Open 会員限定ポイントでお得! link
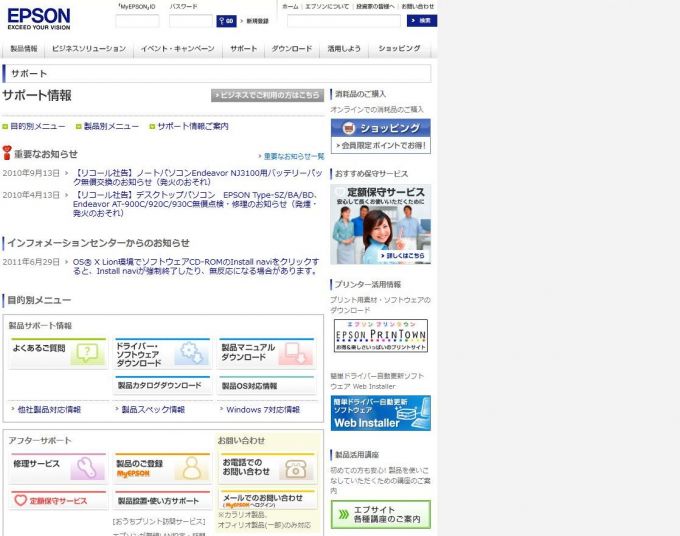 [381, 146]
